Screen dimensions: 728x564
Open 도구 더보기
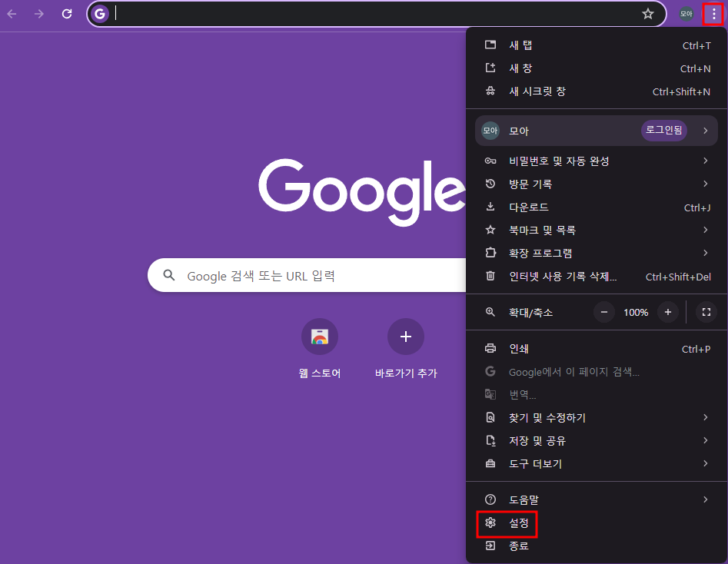pyautogui.click(x=597, y=464)
